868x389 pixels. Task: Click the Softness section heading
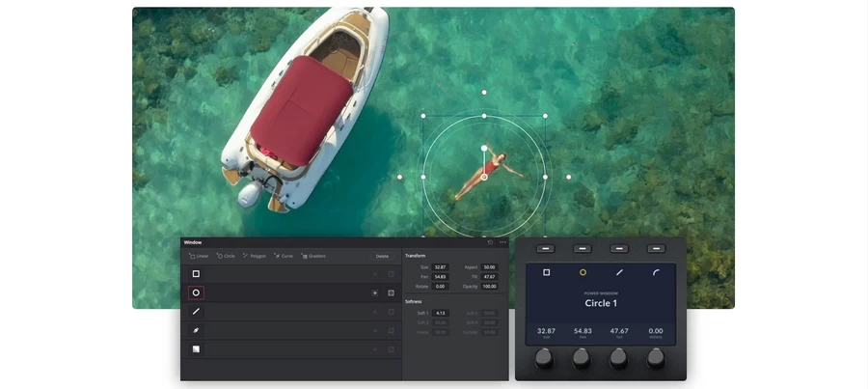(x=414, y=301)
